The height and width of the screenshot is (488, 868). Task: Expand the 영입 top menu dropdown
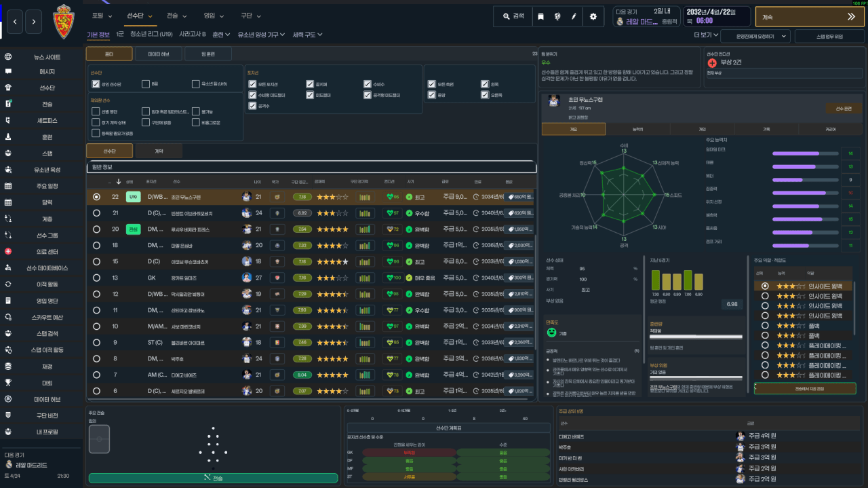tap(214, 15)
